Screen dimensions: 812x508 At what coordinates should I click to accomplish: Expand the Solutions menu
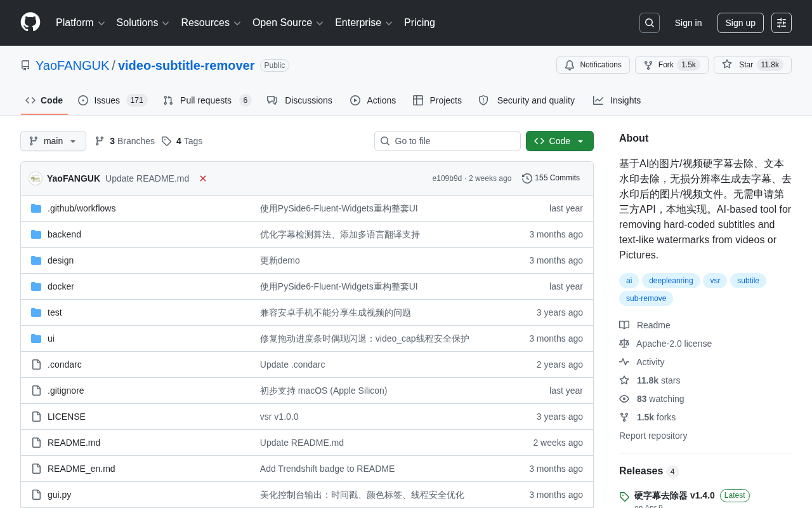[x=143, y=23]
